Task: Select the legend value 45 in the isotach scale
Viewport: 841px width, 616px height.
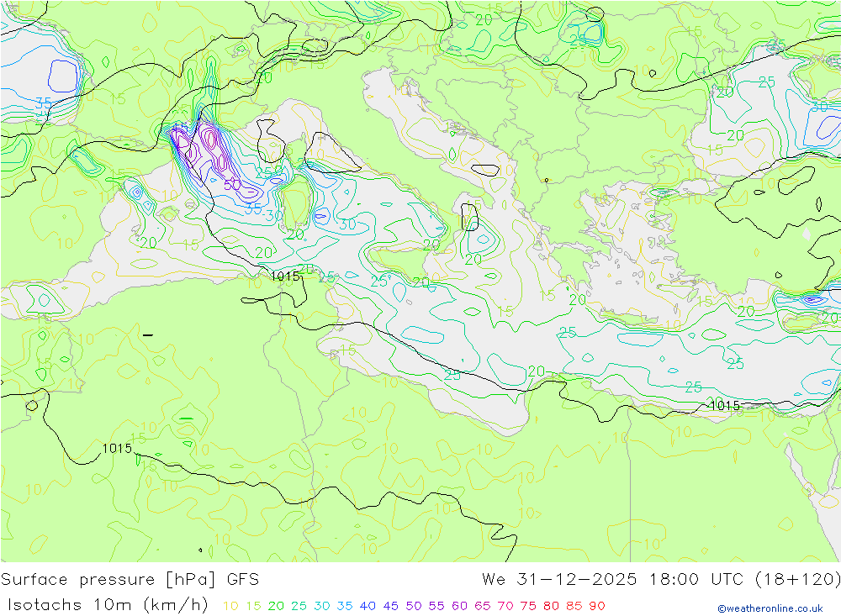Action: (x=390, y=606)
